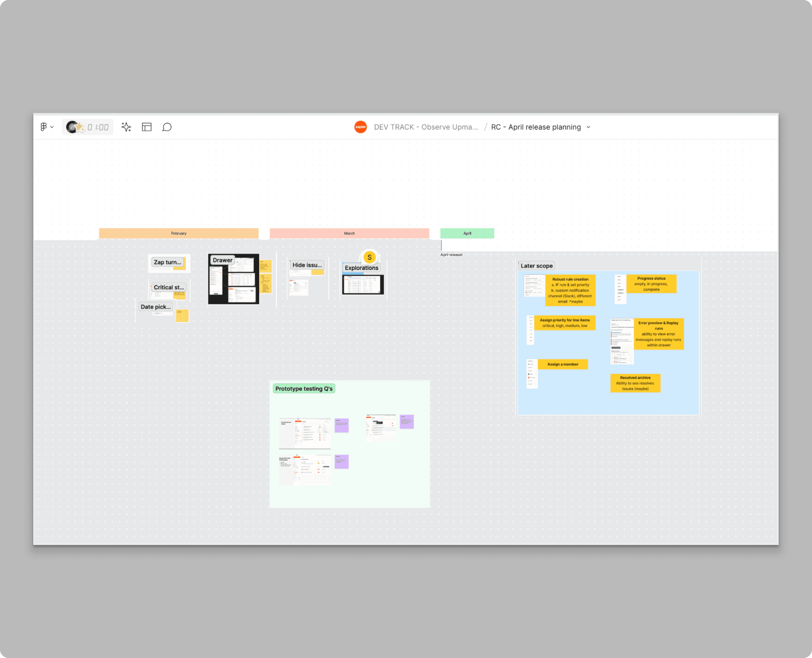The height and width of the screenshot is (658, 812).
Task: Open the templates layout icon
Action: point(147,127)
